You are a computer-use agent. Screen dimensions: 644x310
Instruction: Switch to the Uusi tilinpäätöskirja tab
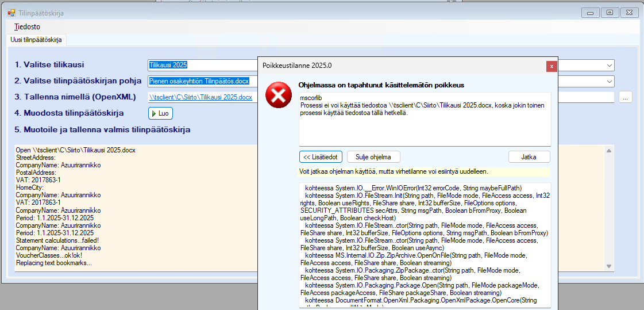click(x=37, y=40)
